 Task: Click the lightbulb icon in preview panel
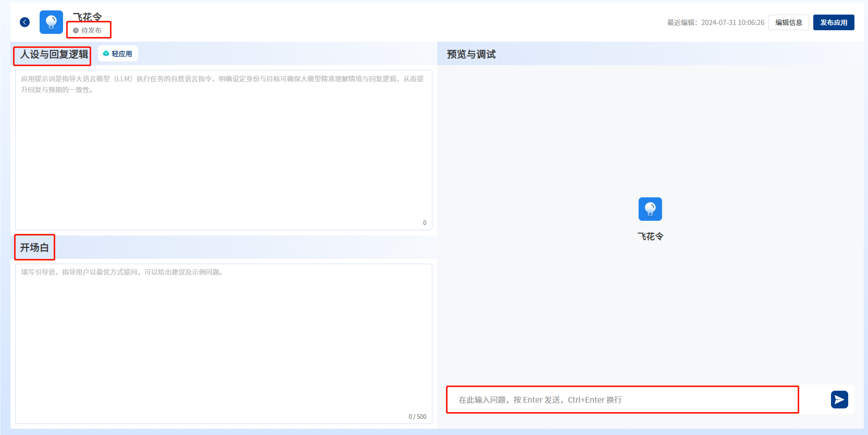[650, 209]
